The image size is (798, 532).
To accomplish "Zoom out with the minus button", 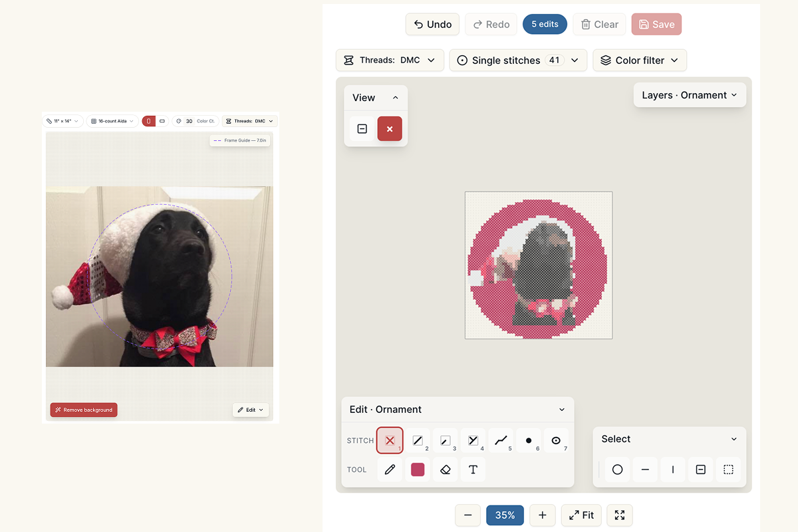I will [468, 515].
